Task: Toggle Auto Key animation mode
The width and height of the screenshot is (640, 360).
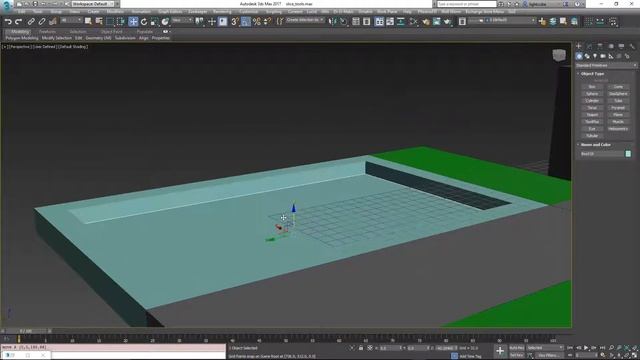Action: click(x=517, y=348)
